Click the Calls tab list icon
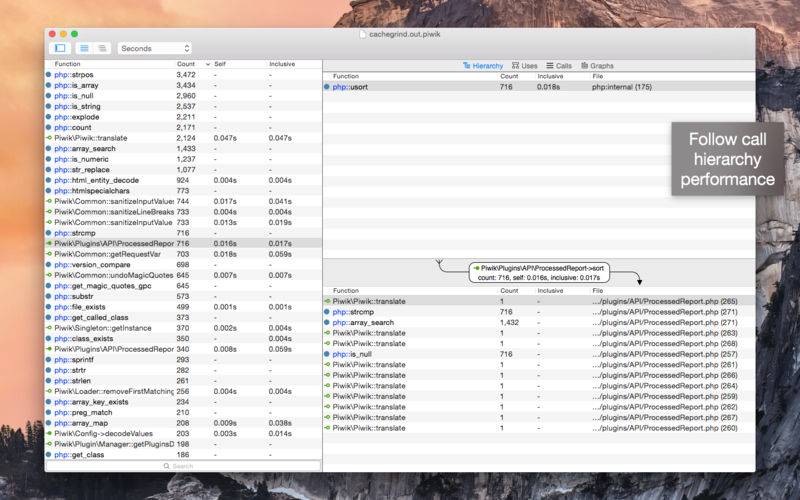The image size is (800, 500). tap(549, 66)
